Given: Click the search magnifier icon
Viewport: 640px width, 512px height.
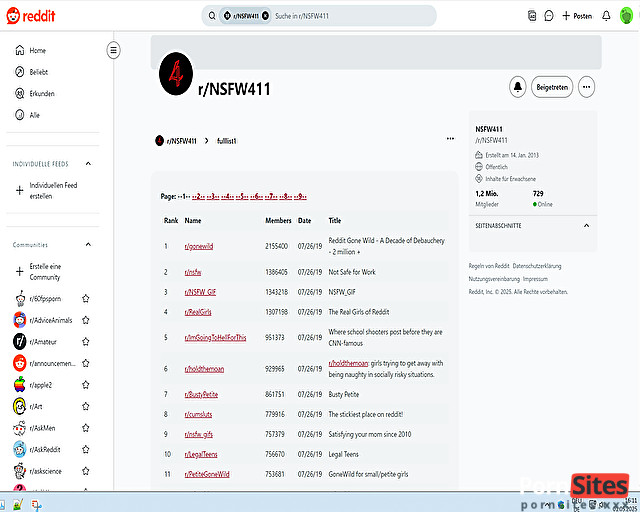Looking at the screenshot, I should click(x=212, y=16).
